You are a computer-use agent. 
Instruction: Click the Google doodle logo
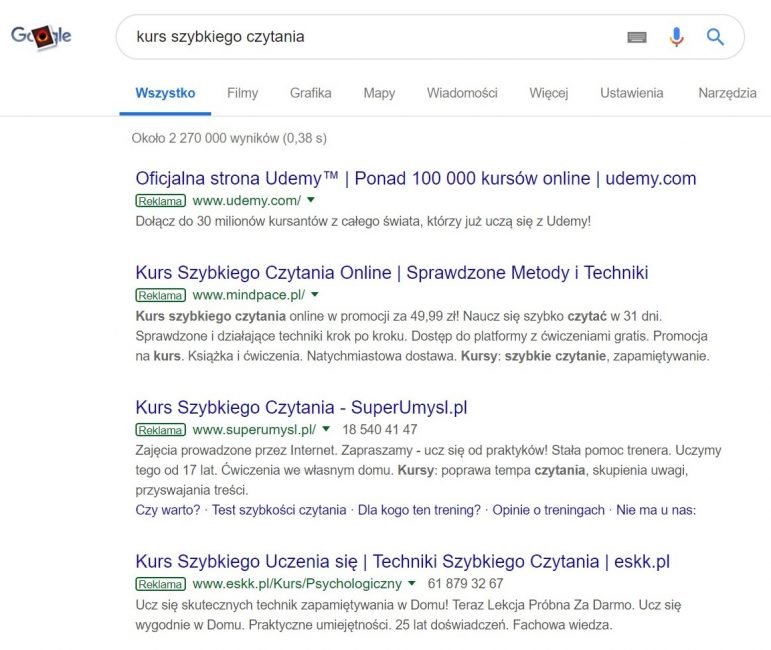(41, 36)
